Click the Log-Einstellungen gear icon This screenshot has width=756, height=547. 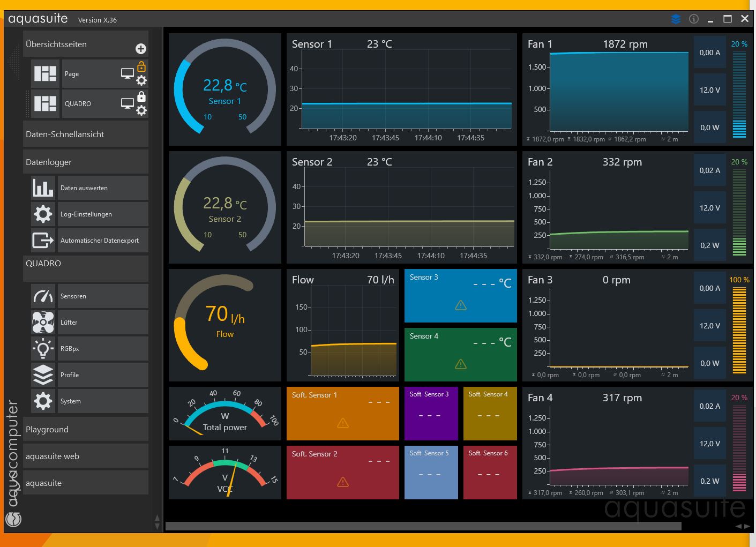click(43, 214)
